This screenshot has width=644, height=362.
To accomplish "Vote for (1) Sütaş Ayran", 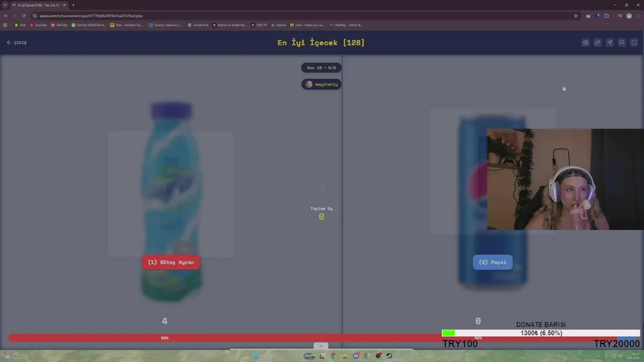I will click(x=171, y=262).
